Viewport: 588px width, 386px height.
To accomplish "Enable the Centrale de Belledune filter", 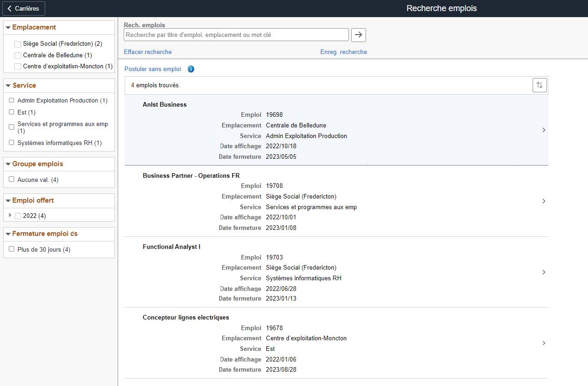I will tap(18, 55).
